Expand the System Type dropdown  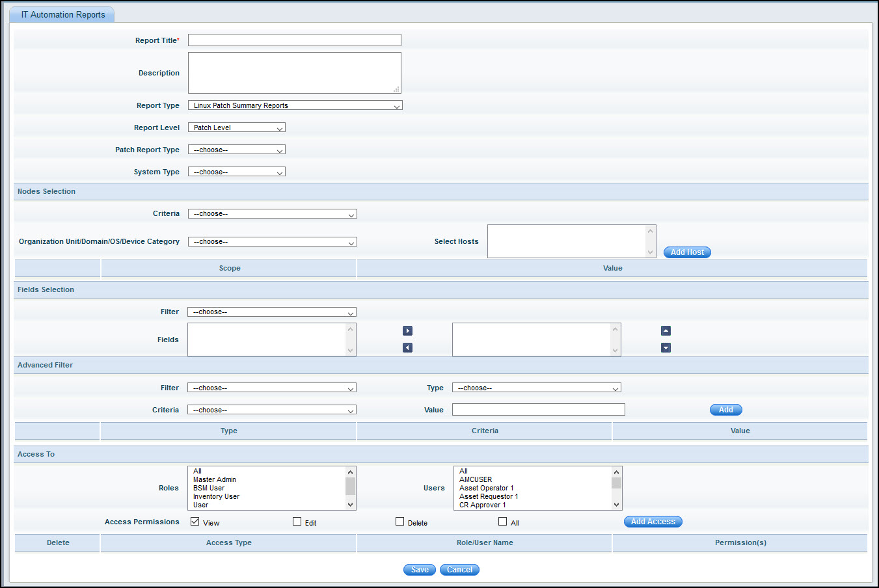236,172
